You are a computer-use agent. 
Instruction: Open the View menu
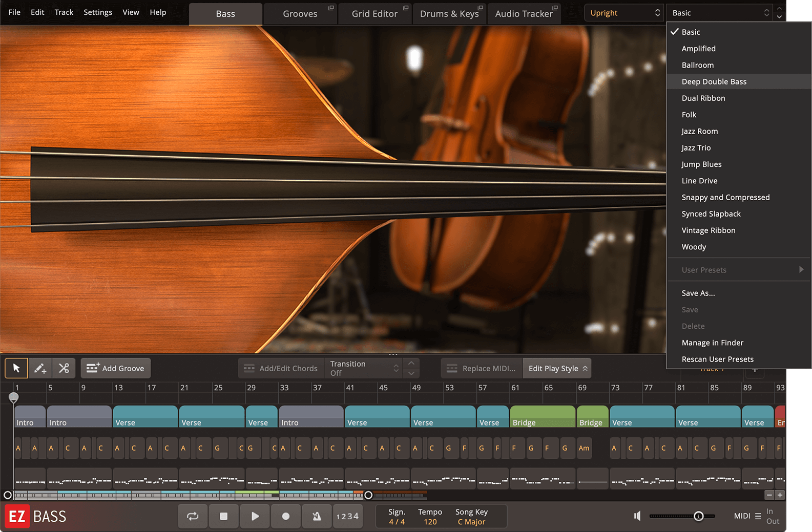coord(131,12)
